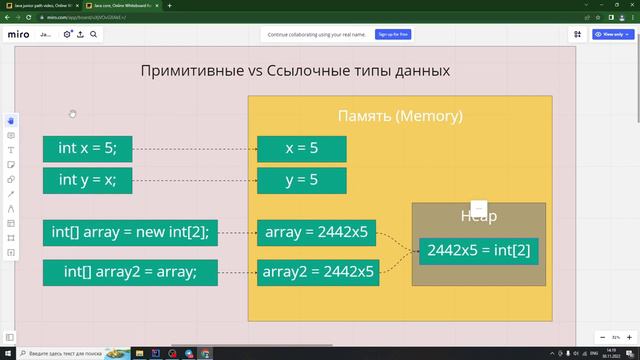The height and width of the screenshot is (360, 640).
Task: Select the 'int y = x;' block
Action: point(87,180)
